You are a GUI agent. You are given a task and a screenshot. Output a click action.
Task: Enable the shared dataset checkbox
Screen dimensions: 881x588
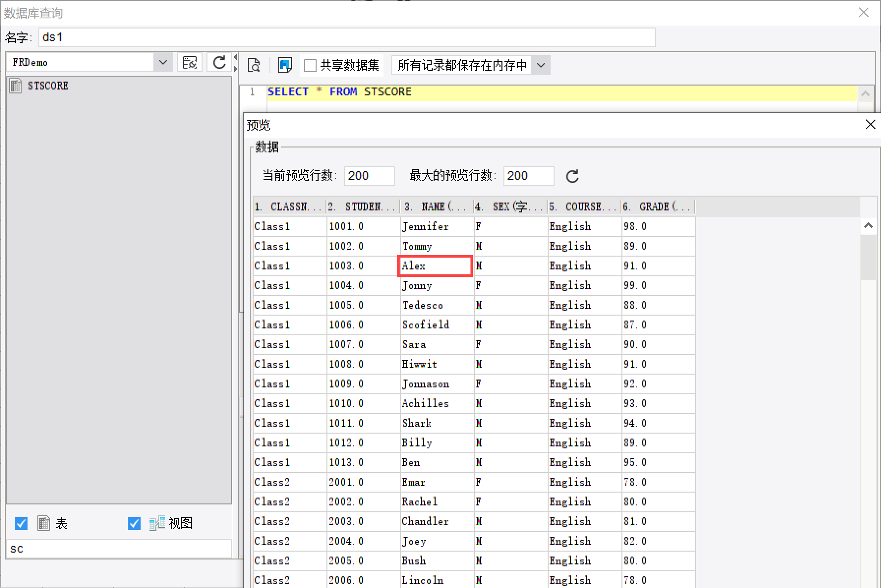click(310, 65)
